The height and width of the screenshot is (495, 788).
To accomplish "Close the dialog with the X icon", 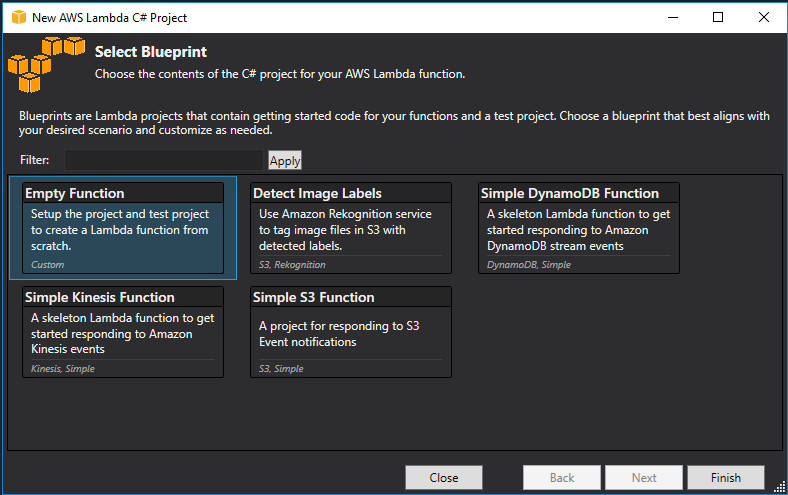I will pos(764,17).
